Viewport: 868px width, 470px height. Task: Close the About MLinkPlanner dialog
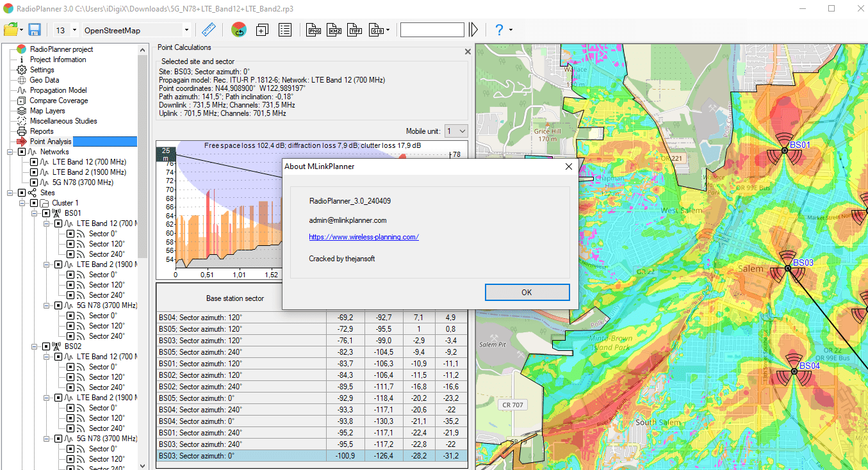point(568,166)
